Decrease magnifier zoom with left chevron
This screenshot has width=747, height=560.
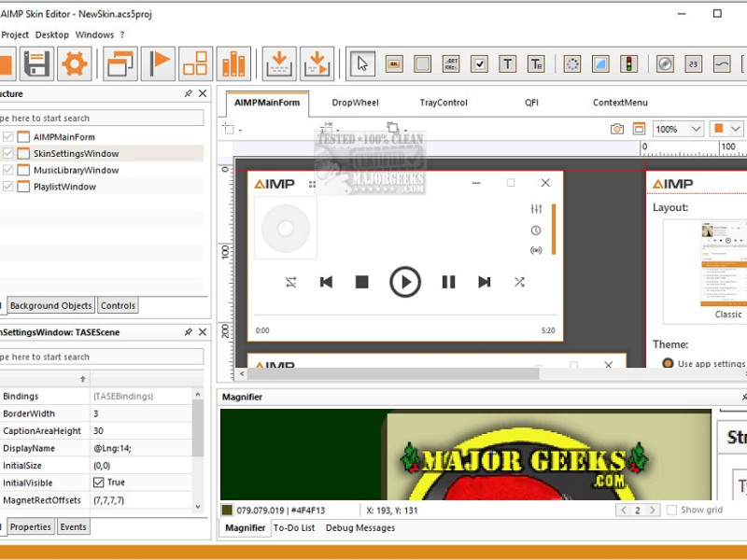[623, 510]
